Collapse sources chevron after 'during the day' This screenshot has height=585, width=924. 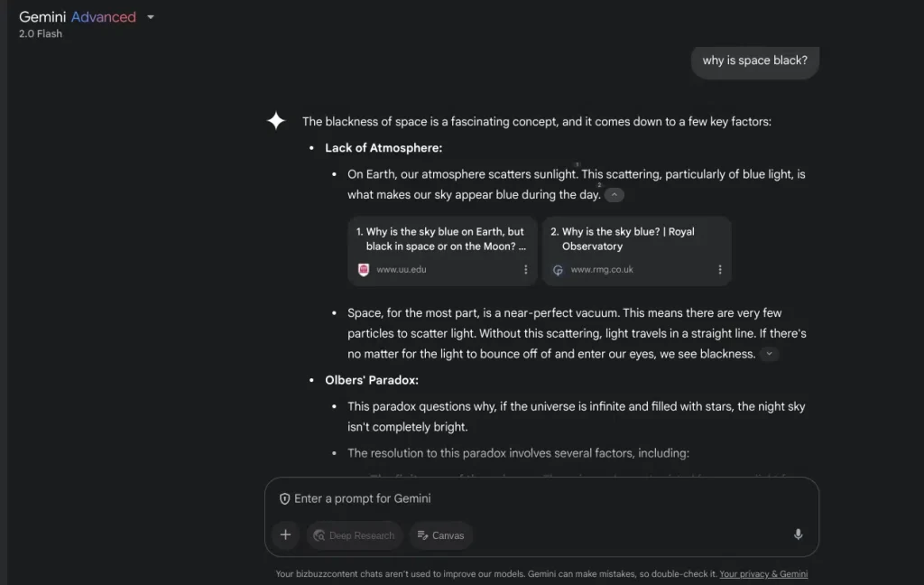click(614, 195)
